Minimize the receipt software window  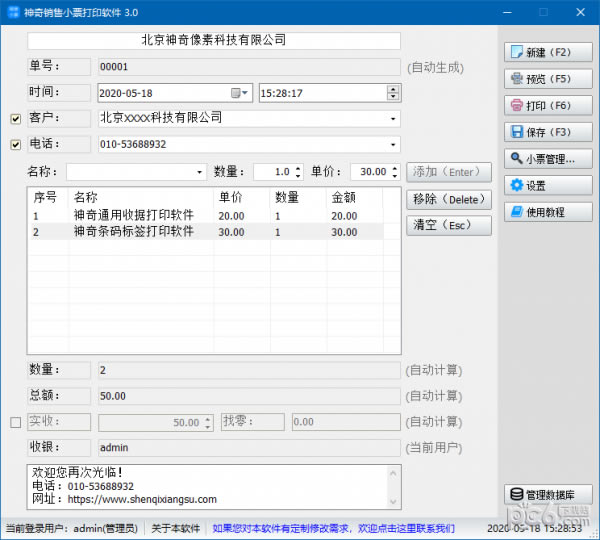(x=507, y=12)
